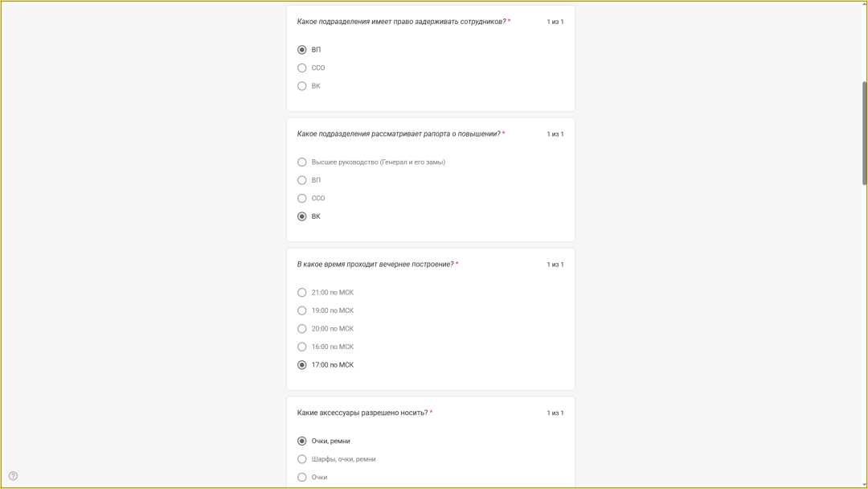868x489 pixels.
Task: Select the Очки, ремни accessories option
Action: point(302,442)
